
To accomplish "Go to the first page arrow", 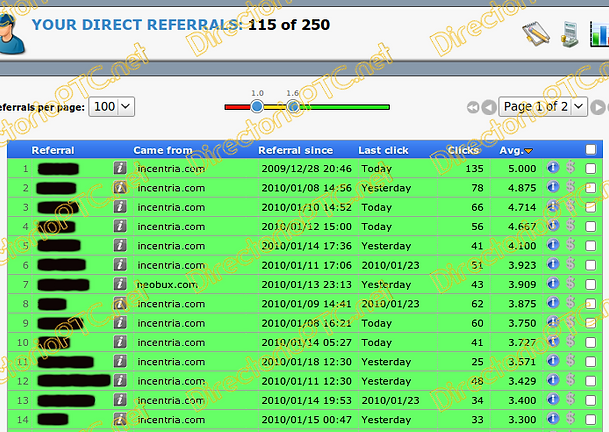I will tap(473, 107).
